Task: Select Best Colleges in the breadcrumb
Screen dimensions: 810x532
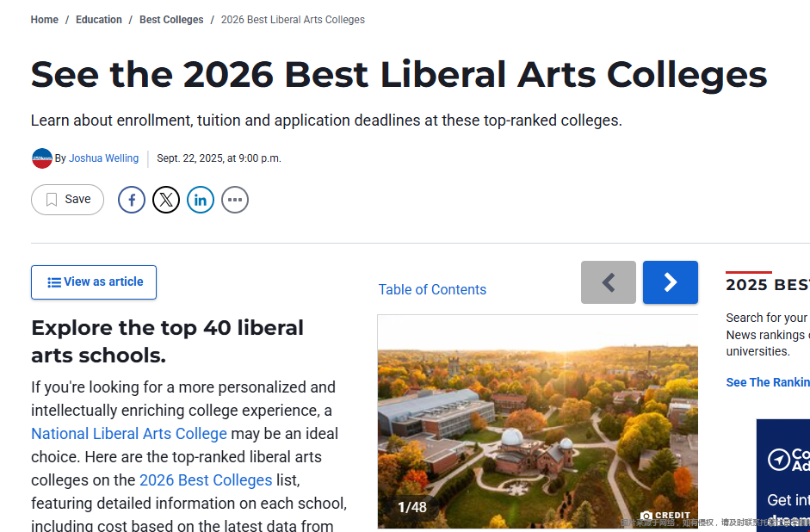Action: click(170, 19)
